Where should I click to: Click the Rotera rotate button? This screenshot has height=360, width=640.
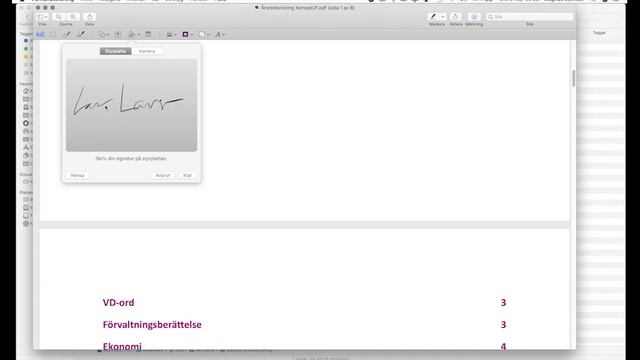[456, 17]
